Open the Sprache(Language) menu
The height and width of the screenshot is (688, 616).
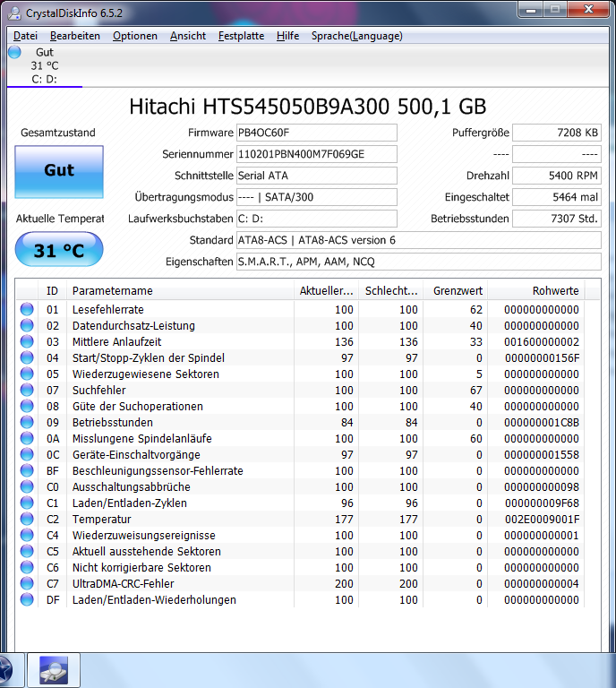[x=357, y=36]
